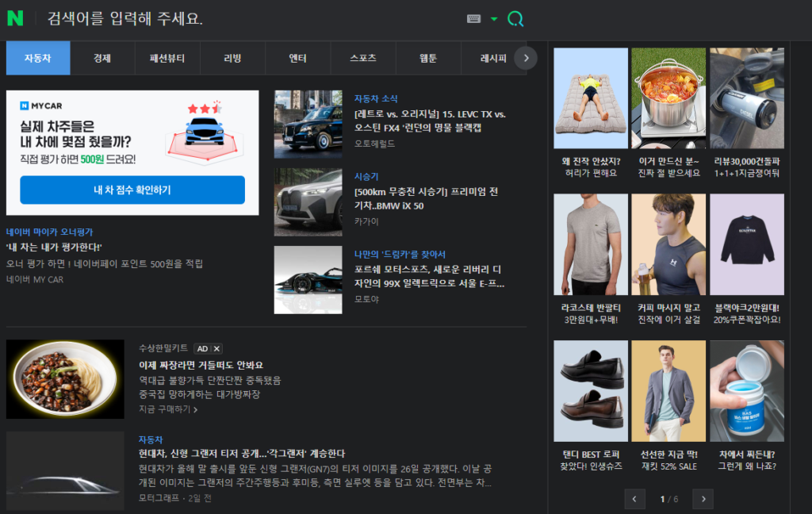This screenshot has width=812, height=514.
Task: Go to next shopping page arrow
Action: [703, 499]
